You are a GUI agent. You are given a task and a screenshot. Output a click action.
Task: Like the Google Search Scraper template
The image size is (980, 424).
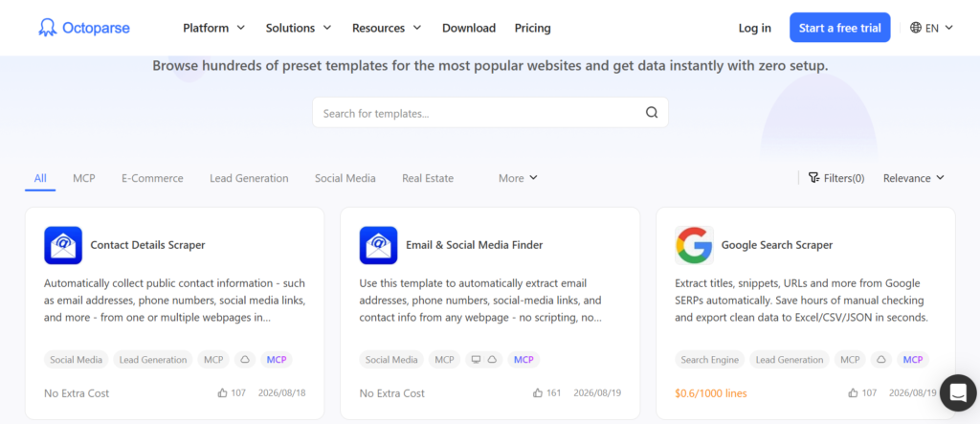coord(853,392)
